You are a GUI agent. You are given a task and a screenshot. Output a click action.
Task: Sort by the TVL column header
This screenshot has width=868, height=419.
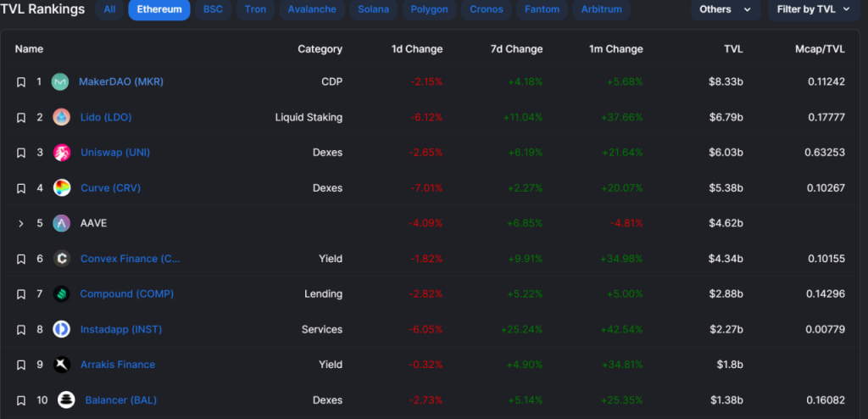(733, 49)
